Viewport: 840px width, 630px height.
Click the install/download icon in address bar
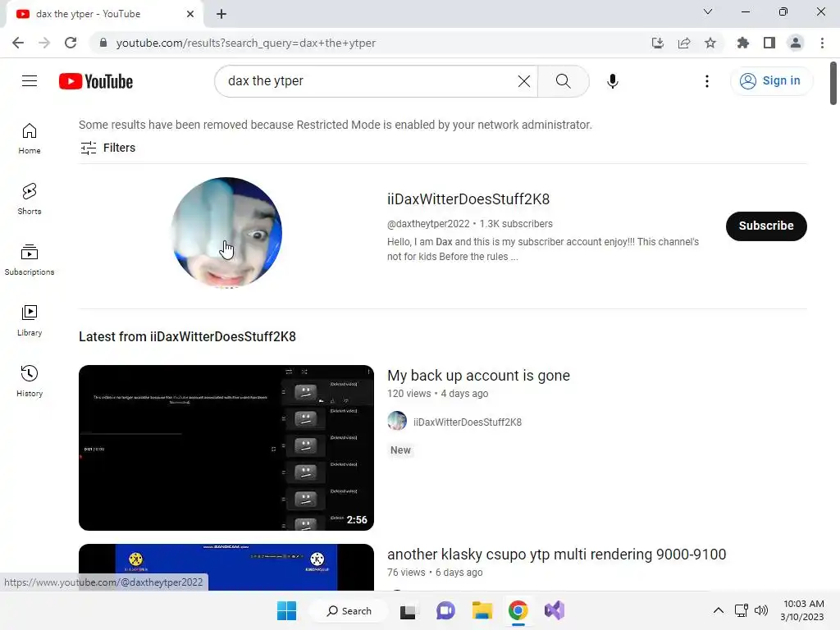coord(658,43)
